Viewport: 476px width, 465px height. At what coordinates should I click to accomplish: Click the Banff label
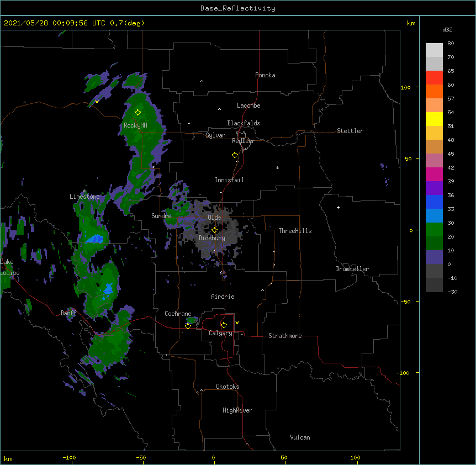(x=68, y=313)
